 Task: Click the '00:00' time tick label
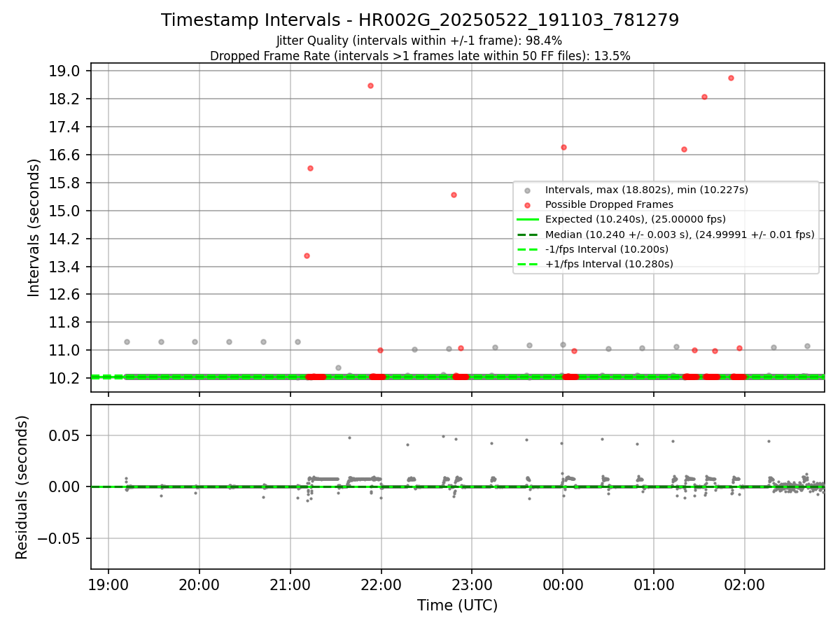coord(563,584)
